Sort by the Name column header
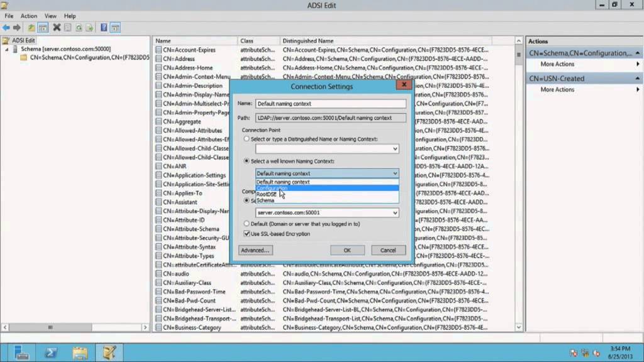This screenshot has width=644, height=362. [x=195, y=41]
